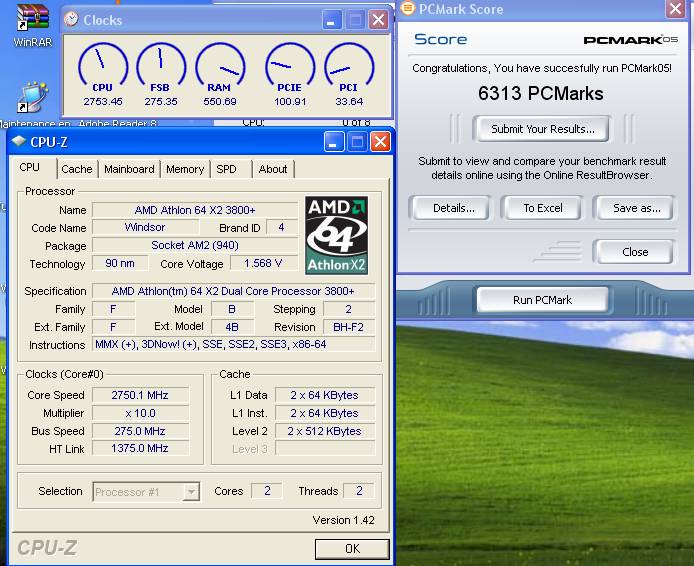Viewport: 694px width, 566px height.
Task: Click the FSB clock gauge
Action: [x=161, y=64]
